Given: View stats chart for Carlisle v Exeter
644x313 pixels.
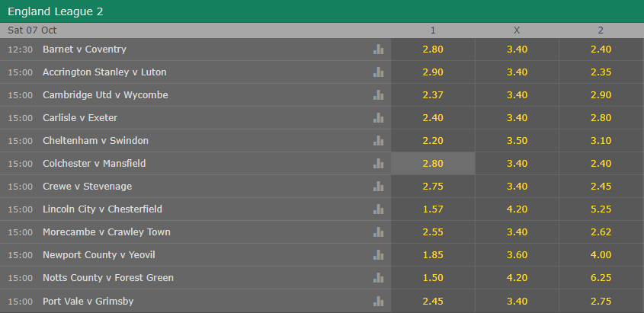Looking at the screenshot, I should pos(378,118).
